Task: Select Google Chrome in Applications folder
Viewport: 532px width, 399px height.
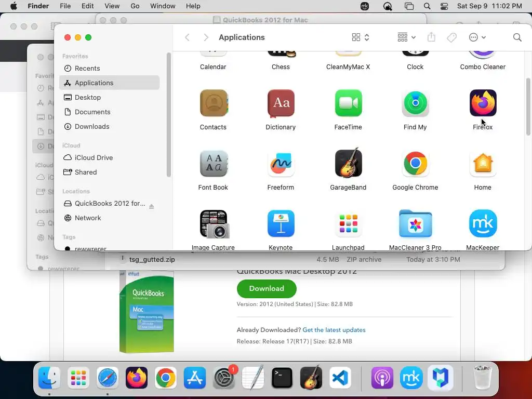Action: [415, 164]
